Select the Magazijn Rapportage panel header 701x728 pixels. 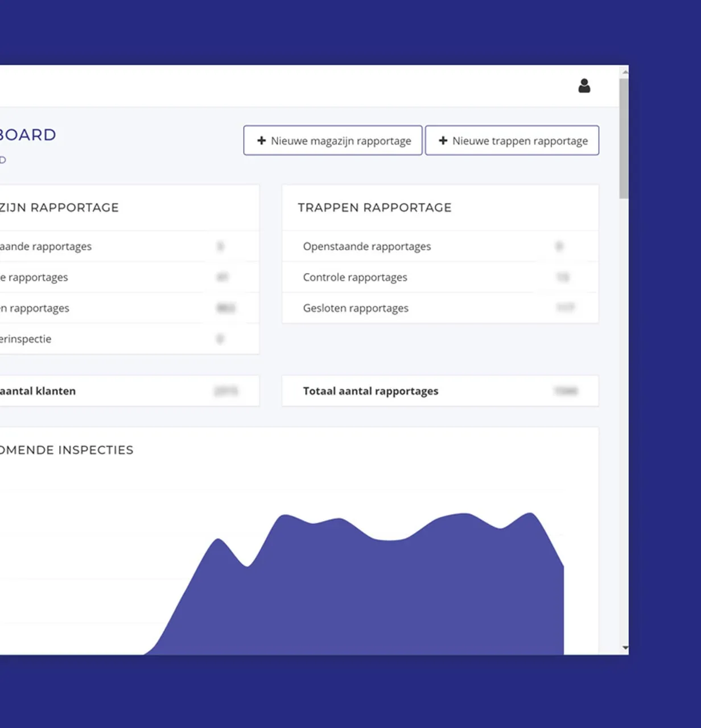pyautogui.click(x=60, y=208)
